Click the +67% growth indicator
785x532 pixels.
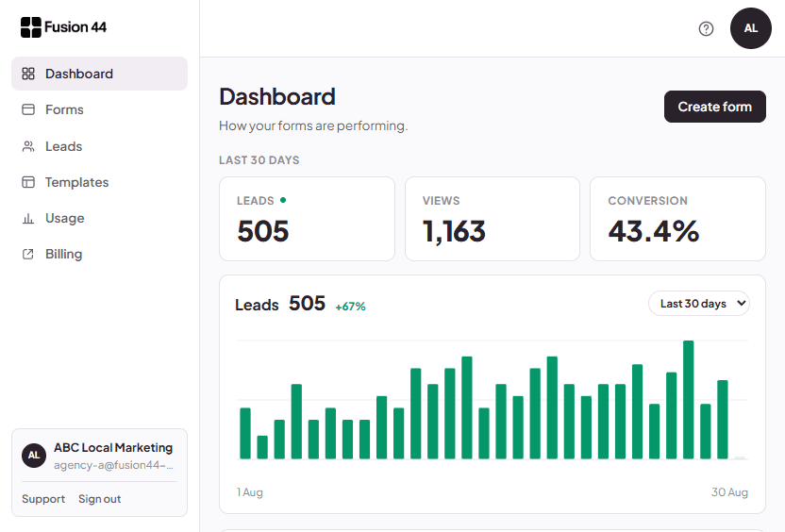[x=350, y=307]
